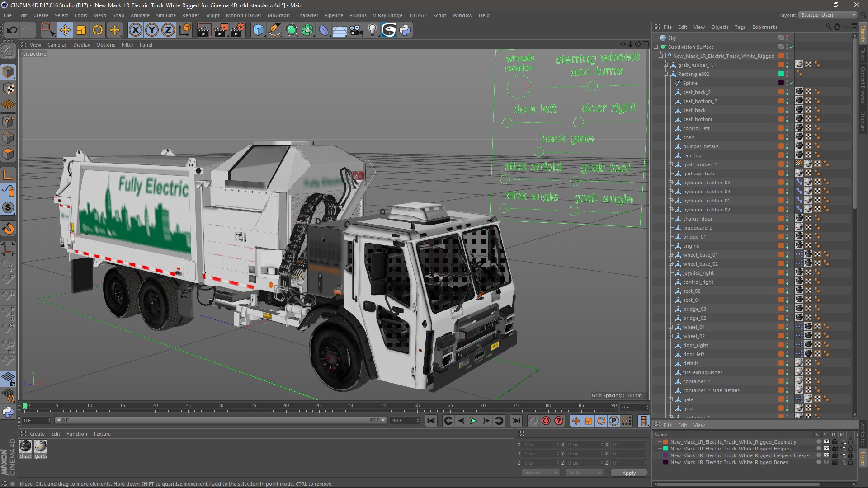Activate the Move tool in top toolbar

pos(65,30)
